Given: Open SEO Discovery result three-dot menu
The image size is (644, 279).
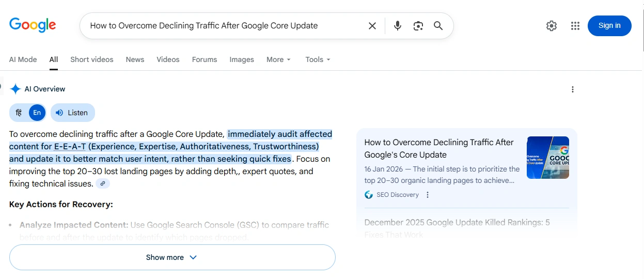Looking at the screenshot, I should [x=427, y=195].
